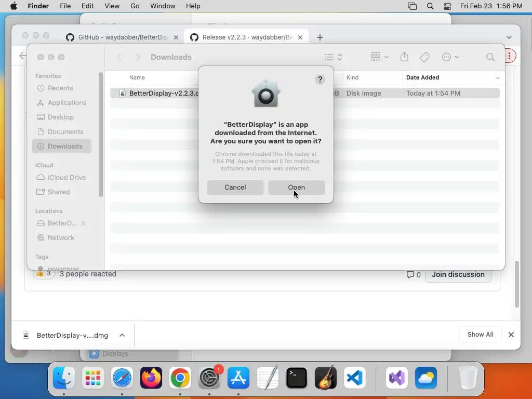The height and width of the screenshot is (399, 532).
Task: Open iCloud Drive in sidebar
Action: coord(61,178)
